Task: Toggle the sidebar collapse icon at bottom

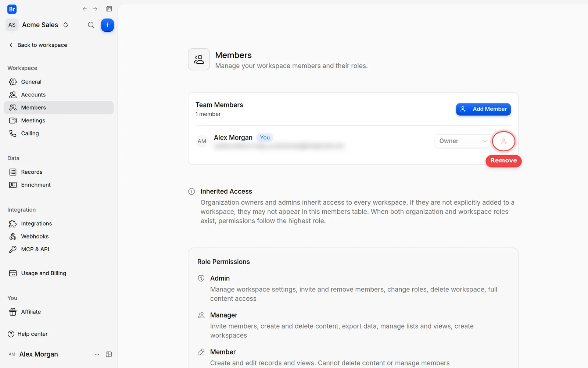Action: click(109, 354)
